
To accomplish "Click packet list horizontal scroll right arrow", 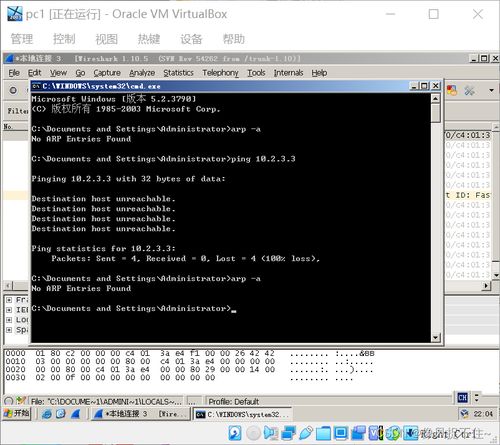I will [486, 285].
